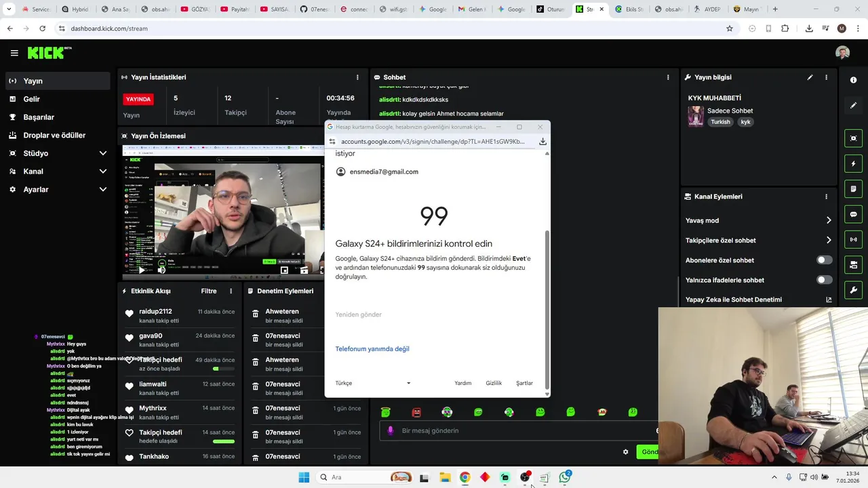
Task: Go to Gelir in the sidebar
Action: [x=57, y=99]
